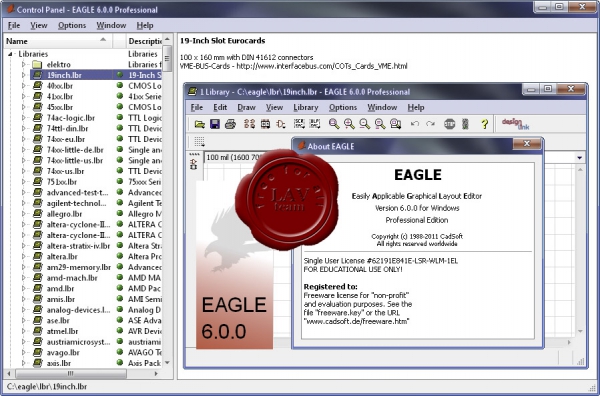Image resolution: width=600 pixels, height=396 pixels.
Task: Toggle the green in-use dot for ase.lbr
Action: [x=120, y=320]
